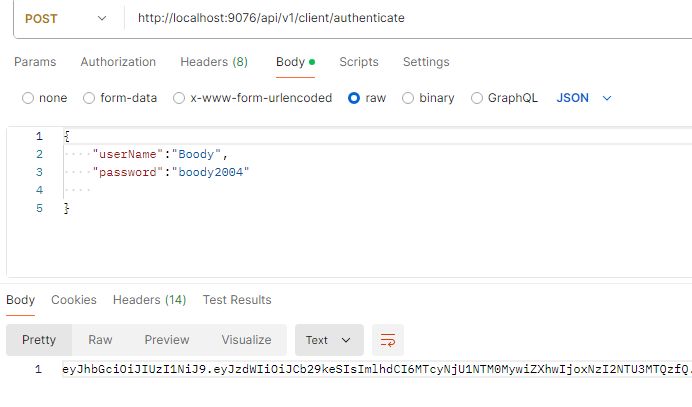Click the request URL input field

click(x=410, y=18)
